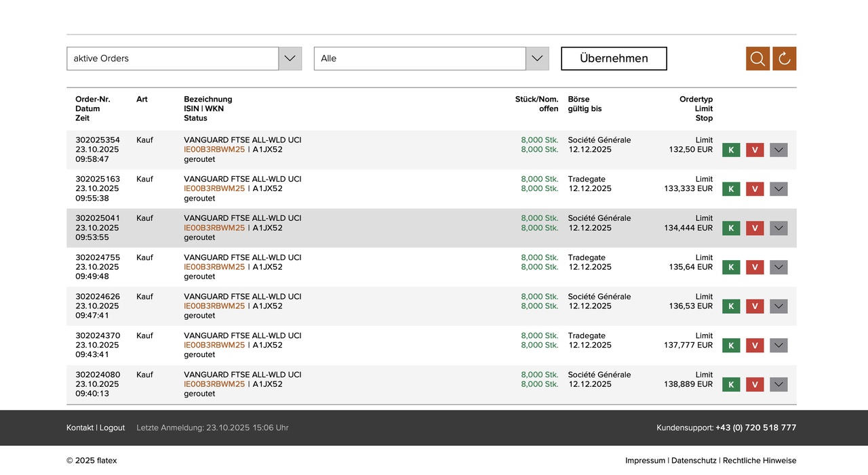
Task: Expand details chevron for order 302024626
Action: coord(778,306)
